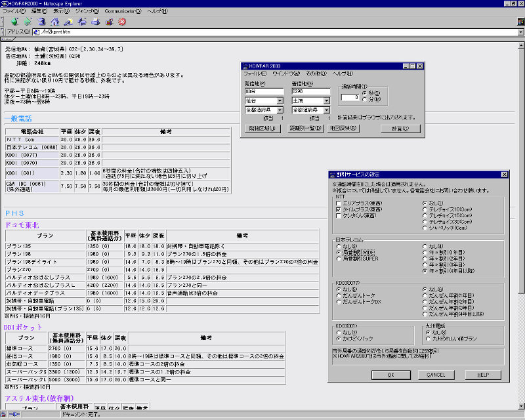Expand the collapsed personal toolbar tab
525x420 pixels.
coord(7,39)
